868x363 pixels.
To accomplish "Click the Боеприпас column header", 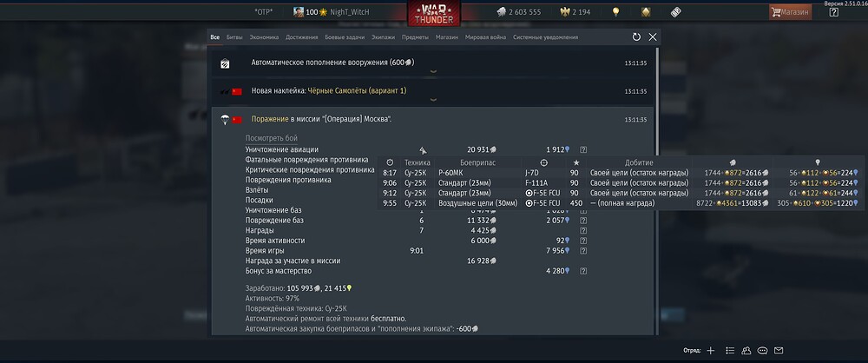I will click(x=477, y=162).
